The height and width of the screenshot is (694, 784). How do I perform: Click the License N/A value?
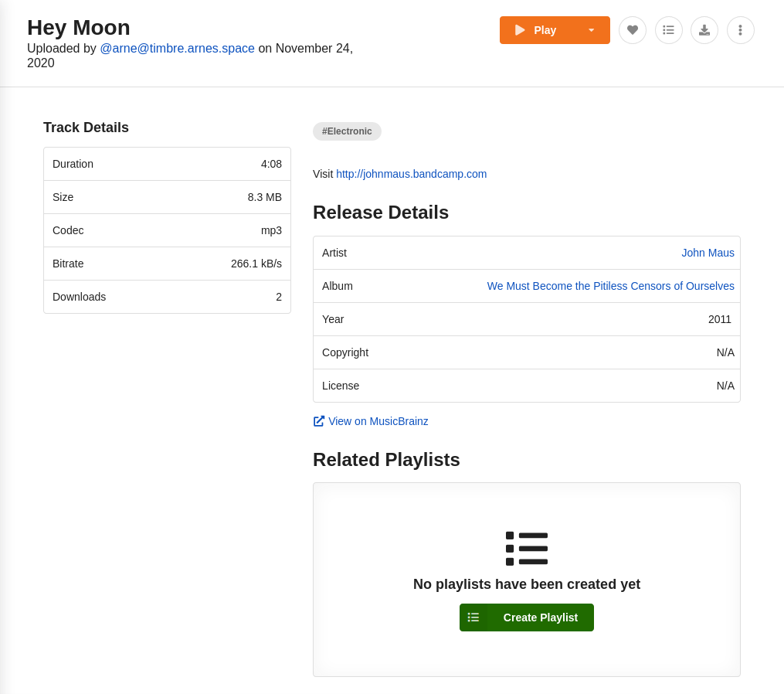point(725,386)
